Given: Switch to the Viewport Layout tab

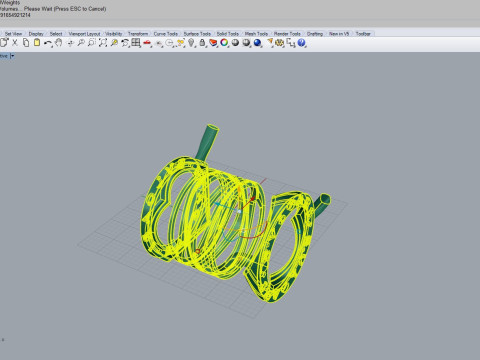Looking at the screenshot, I should [x=84, y=34].
